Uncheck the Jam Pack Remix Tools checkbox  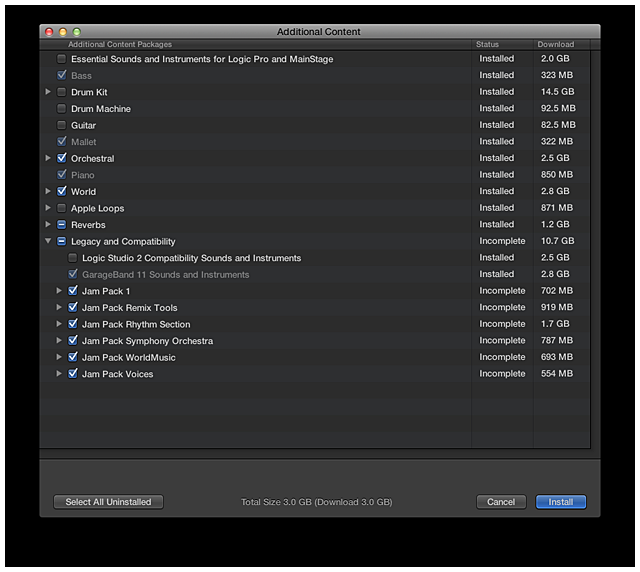(x=72, y=307)
